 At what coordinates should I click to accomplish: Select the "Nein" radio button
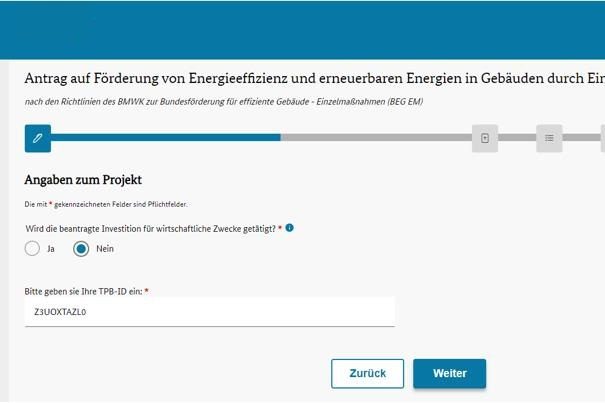click(x=81, y=248)
